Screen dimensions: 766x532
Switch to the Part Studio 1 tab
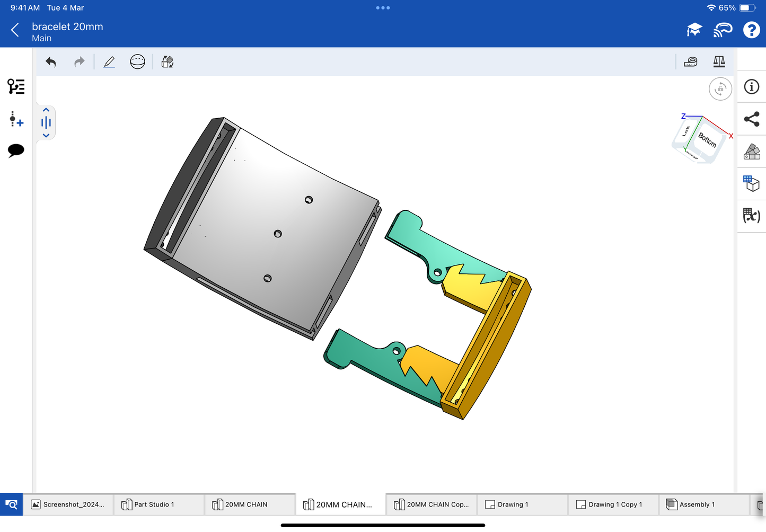point(153,504)
